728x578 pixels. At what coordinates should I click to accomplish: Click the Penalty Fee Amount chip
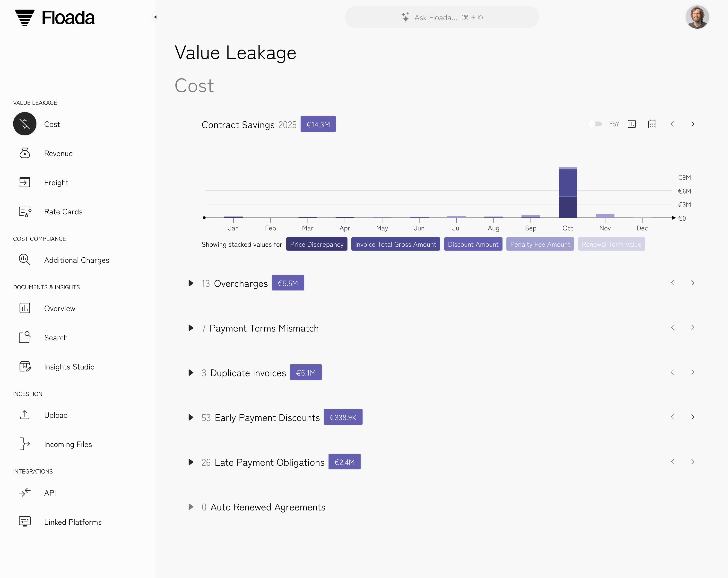(540, 244)
